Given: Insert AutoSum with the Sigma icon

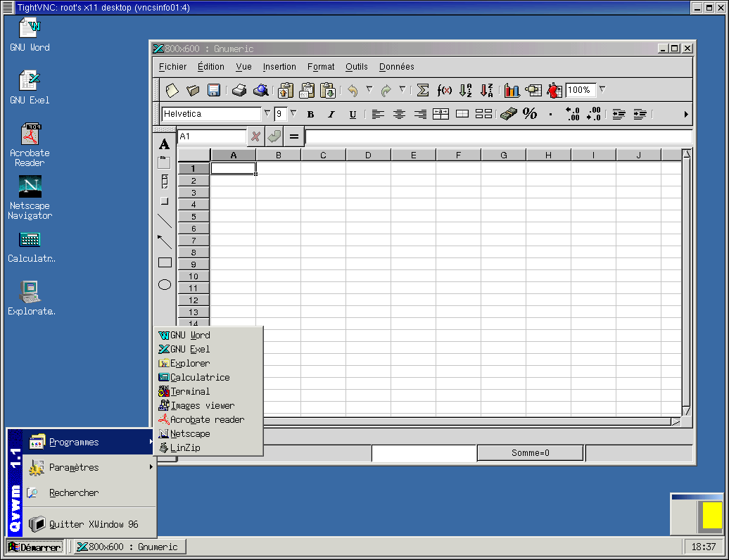Looking at the screenshot, I should [423, 90].
